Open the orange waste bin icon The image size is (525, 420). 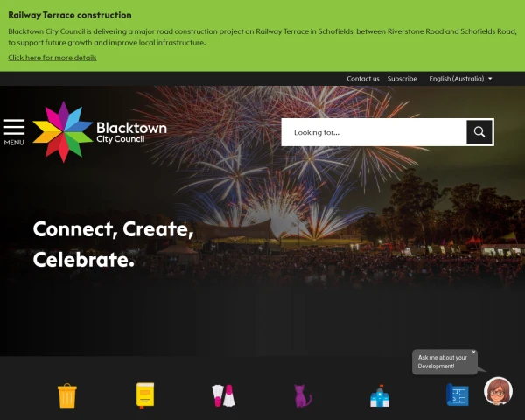click(67, 395)
